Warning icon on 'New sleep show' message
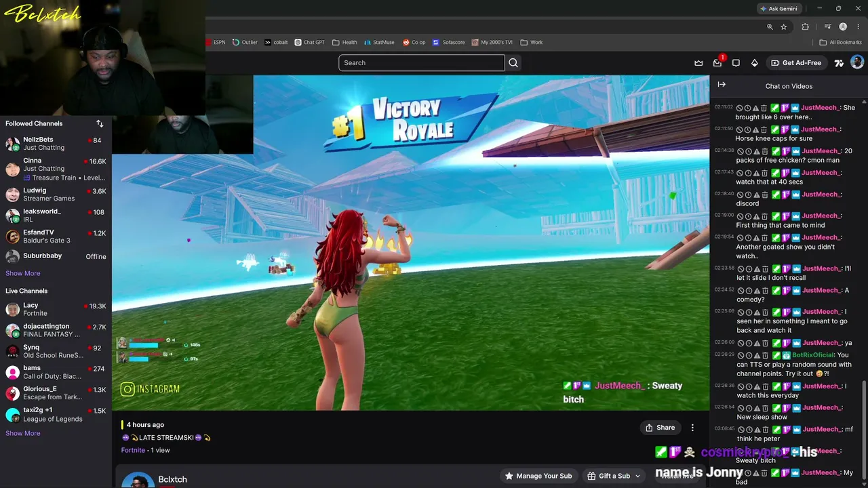Image resolution: width=868 pixels, height=488 pixels. coord(756,407)
